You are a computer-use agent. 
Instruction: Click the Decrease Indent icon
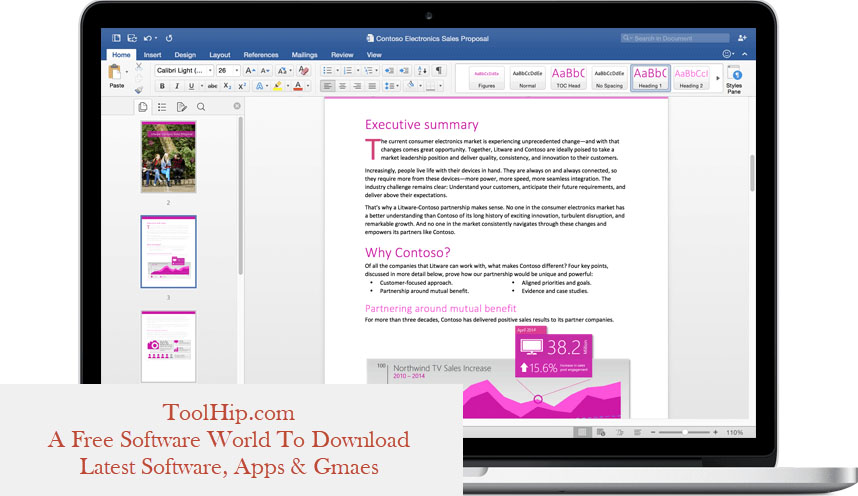click(389, 71)
